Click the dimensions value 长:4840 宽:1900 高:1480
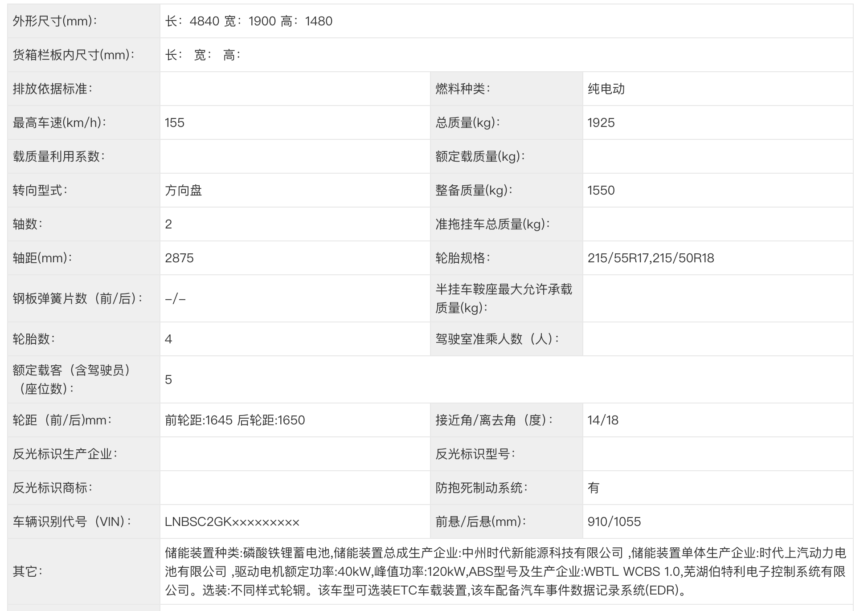This screenshot has width=868, height=611. 249,21
